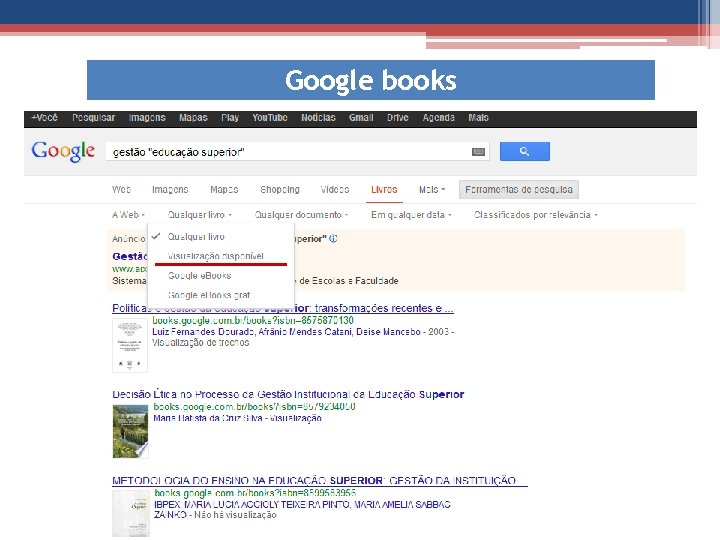Image resolution: width=720 pixels, height=540 pixels.
Task: Select the Livros results tab
Action: pos(384,189)
